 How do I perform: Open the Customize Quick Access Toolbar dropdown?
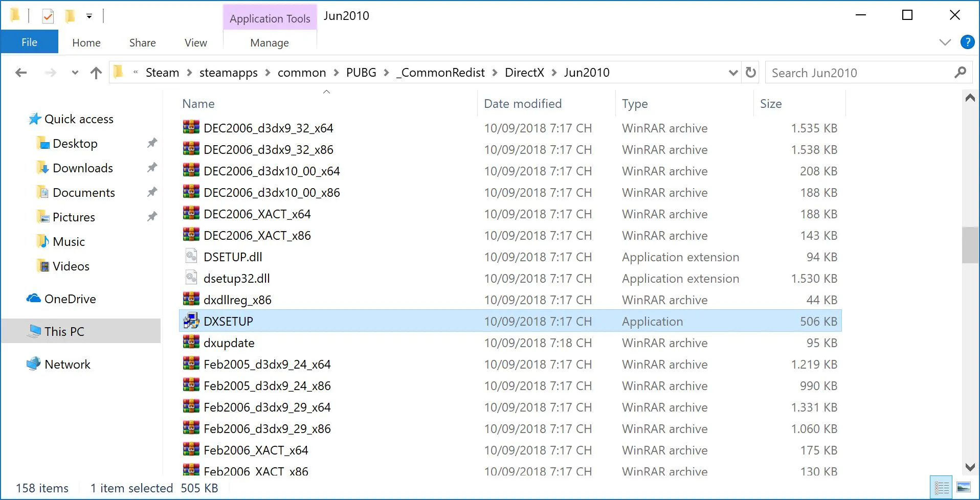click(89, 16)
